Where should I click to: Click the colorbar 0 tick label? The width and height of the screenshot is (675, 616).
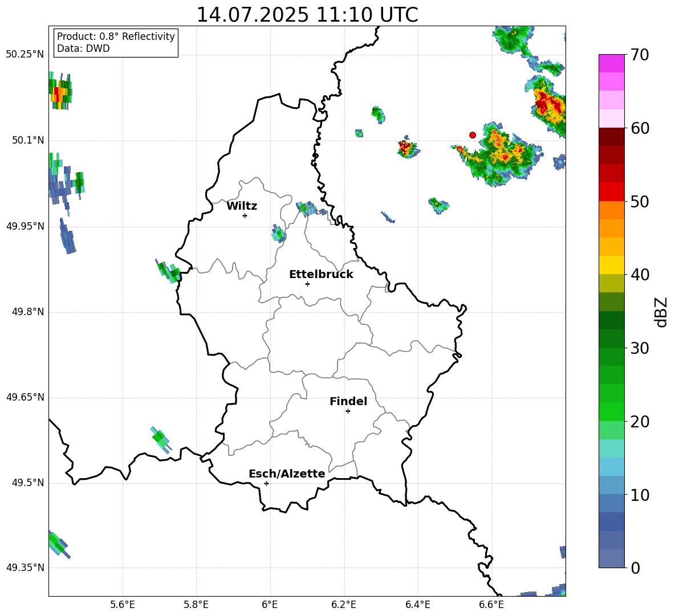(635, 568)
